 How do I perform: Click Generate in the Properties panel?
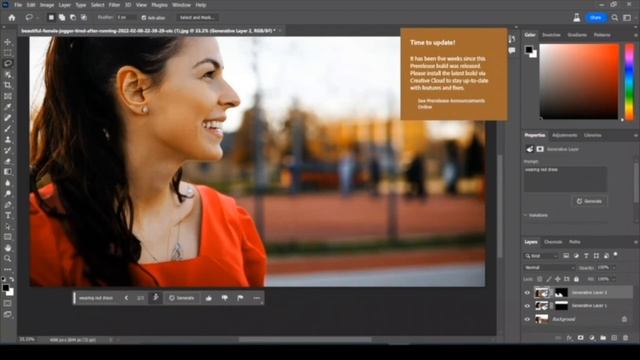[589, 201]
